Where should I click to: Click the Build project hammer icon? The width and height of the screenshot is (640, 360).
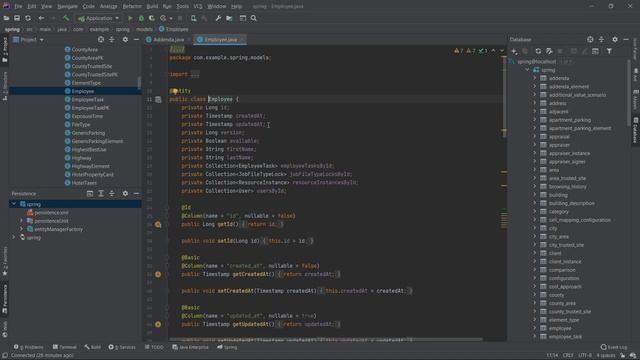pos(66,18)
